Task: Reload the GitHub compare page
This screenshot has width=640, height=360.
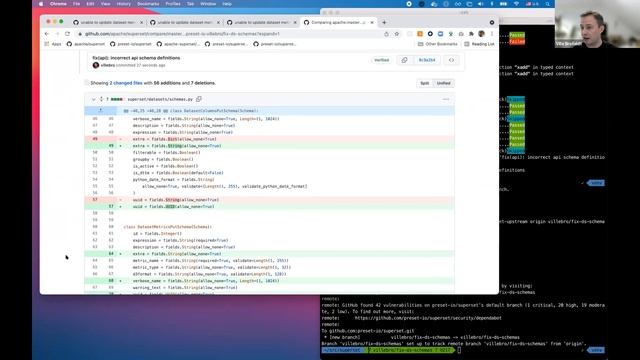Action: tap(67, 34)
